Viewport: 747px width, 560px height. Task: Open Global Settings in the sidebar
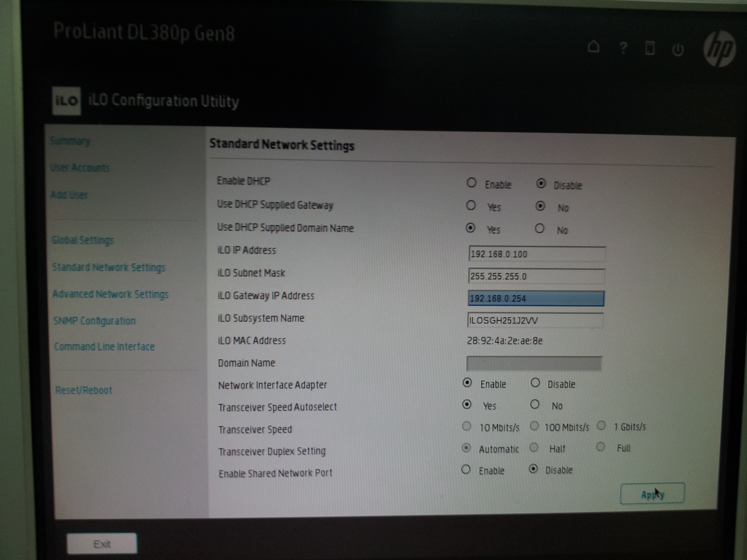82,240
